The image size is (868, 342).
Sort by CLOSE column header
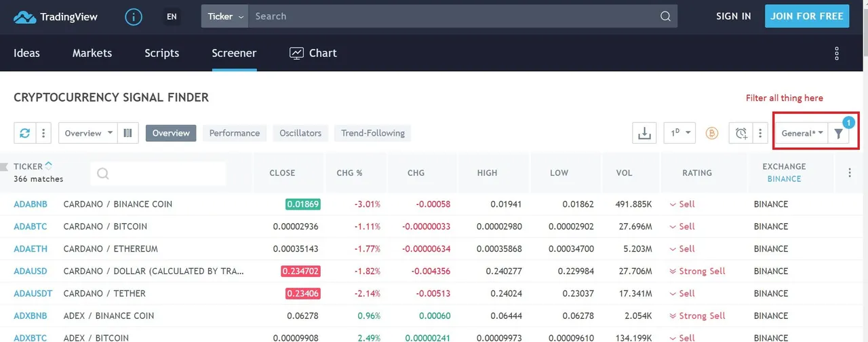click(x=282, y=173)
